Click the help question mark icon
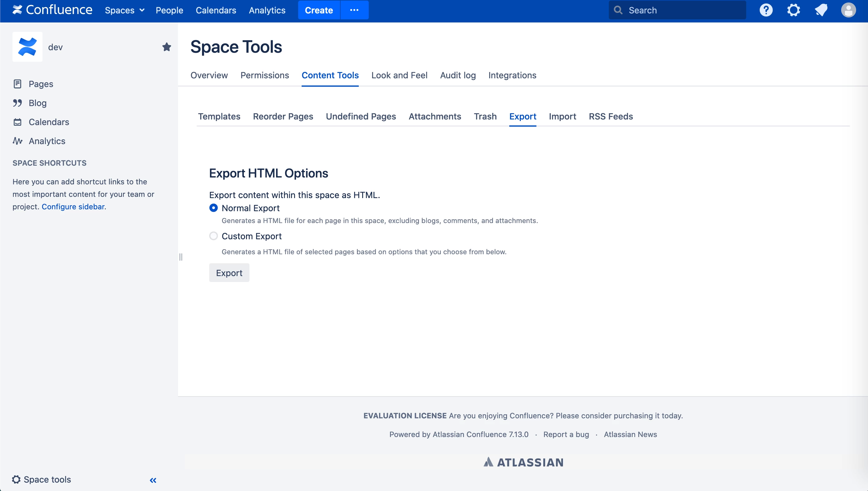868x491 pixels. 766,10
